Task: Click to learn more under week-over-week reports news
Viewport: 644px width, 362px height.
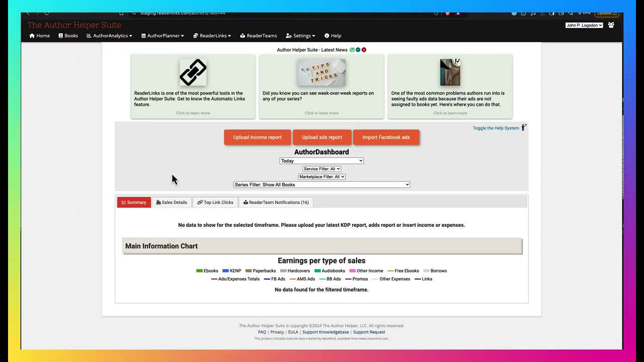Action: click(x=321, y=113)
